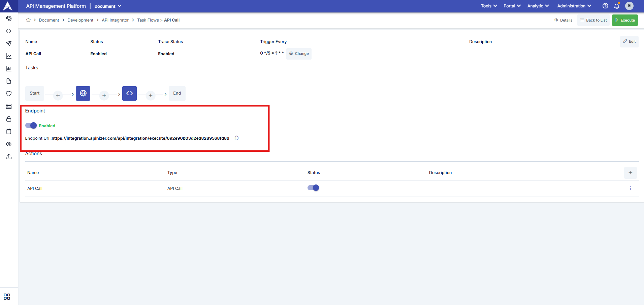Click the globe API Call task node

[83, 93]
